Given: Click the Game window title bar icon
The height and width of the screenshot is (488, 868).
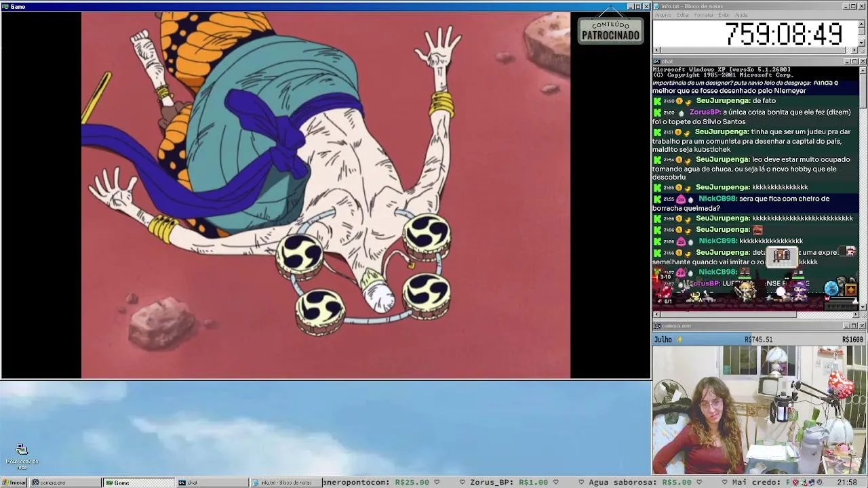Looking at the screenshot, I should (x=5, y=7).
